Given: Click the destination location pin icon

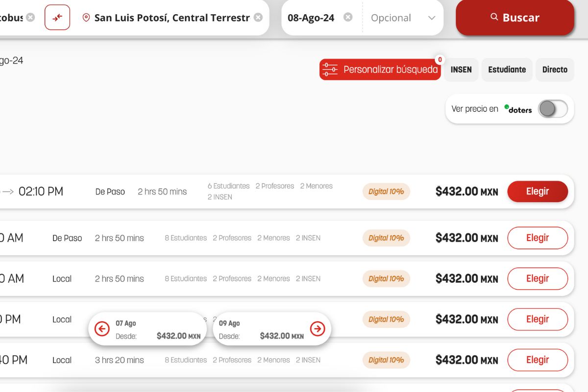Looking at the screenshot, I should (86, 18).
